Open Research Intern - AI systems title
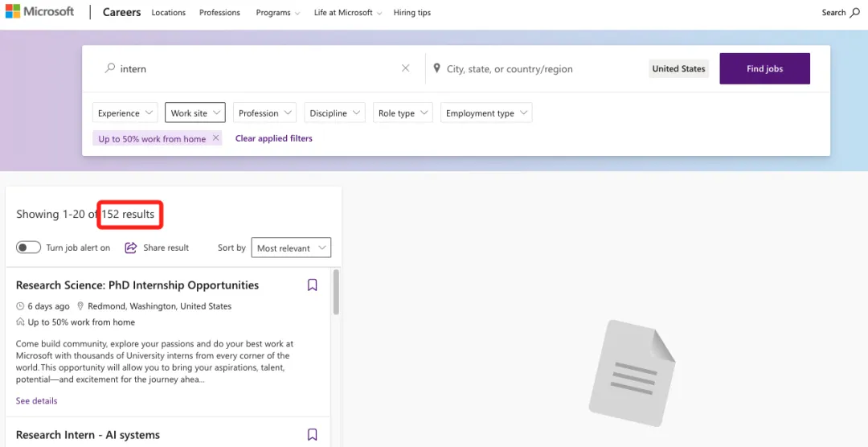The image size is (868, 447). tap(88, 435)
